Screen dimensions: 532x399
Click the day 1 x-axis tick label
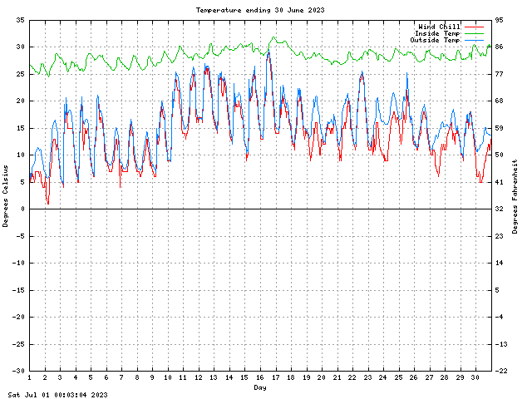tap(30, 377)
